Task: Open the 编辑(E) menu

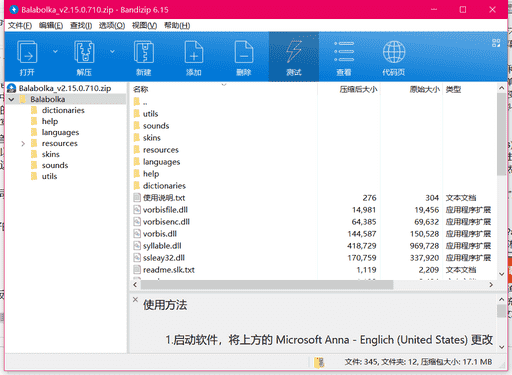Action: tap(51, 26)
